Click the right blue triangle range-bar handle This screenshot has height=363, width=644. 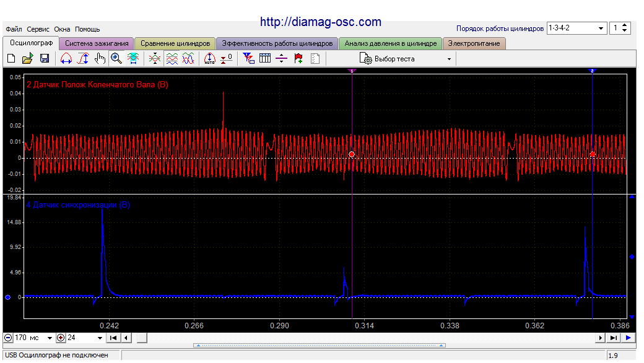click(x=441, y=345)
